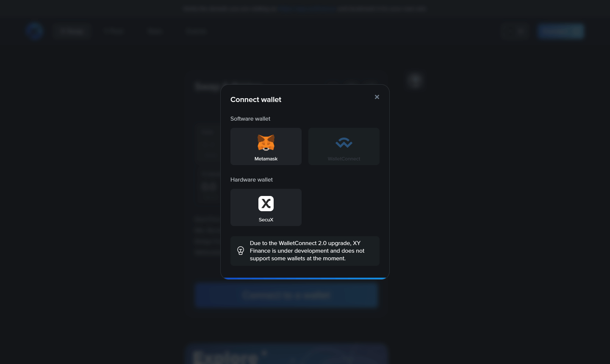Choose the WalletConnect wave logo

[x=344, y=143]
